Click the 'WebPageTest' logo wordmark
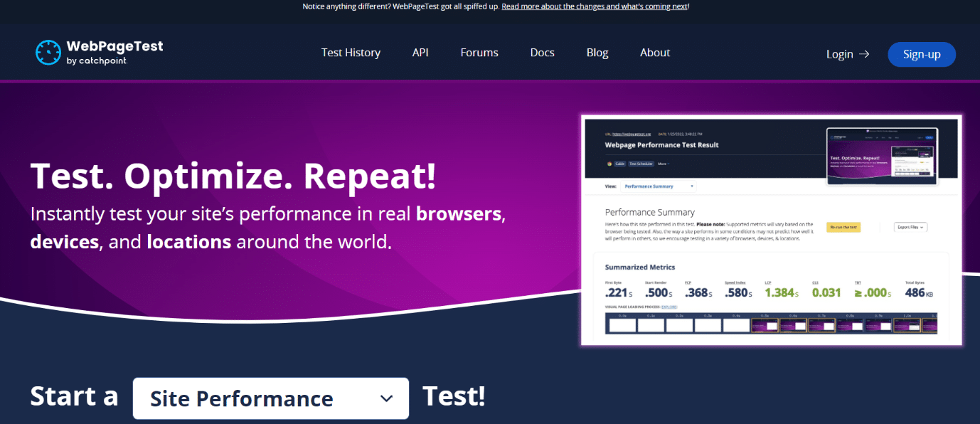This screenshot has height=424, width=980. click(114, 46)
